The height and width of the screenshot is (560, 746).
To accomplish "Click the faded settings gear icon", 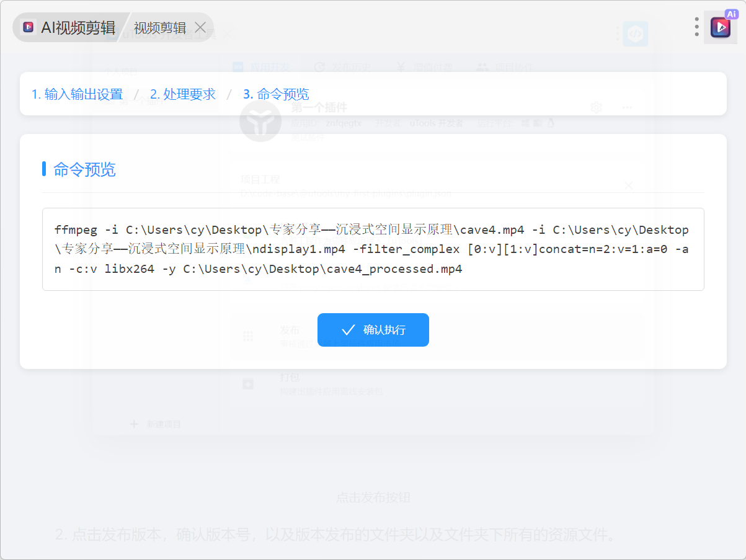I will pyautogui.click(x=597, y=107).
